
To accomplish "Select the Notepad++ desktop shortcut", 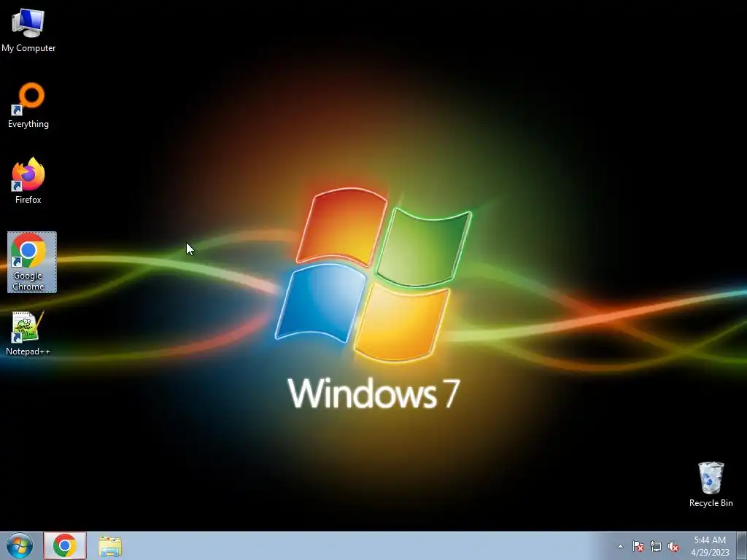I will [x=28, y=333].
